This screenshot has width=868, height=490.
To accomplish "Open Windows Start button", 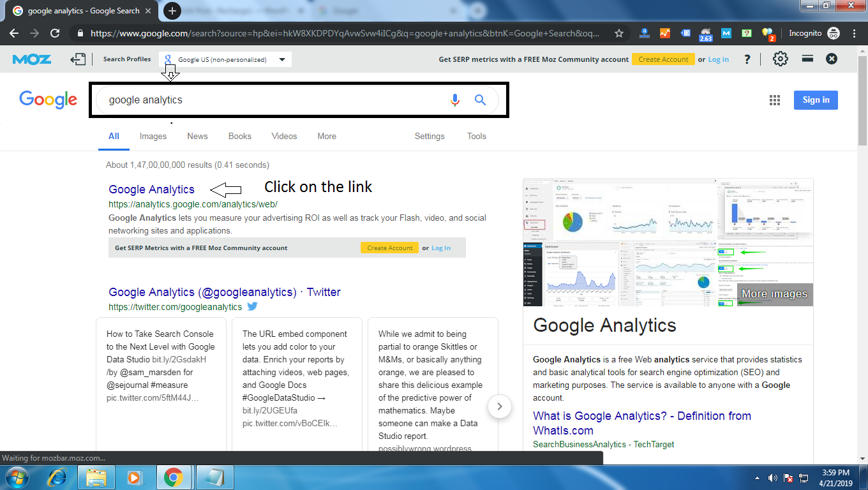I will tap(18, 477).
